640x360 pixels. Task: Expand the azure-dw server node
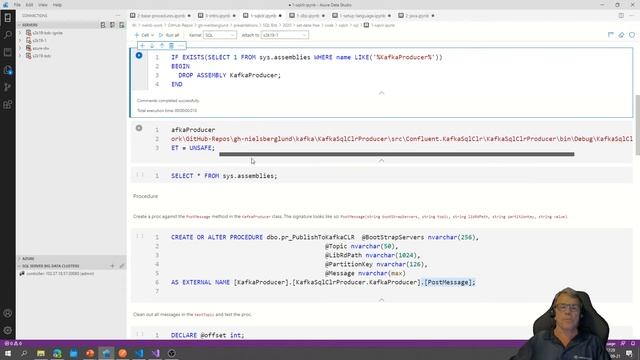coord(20,48)
